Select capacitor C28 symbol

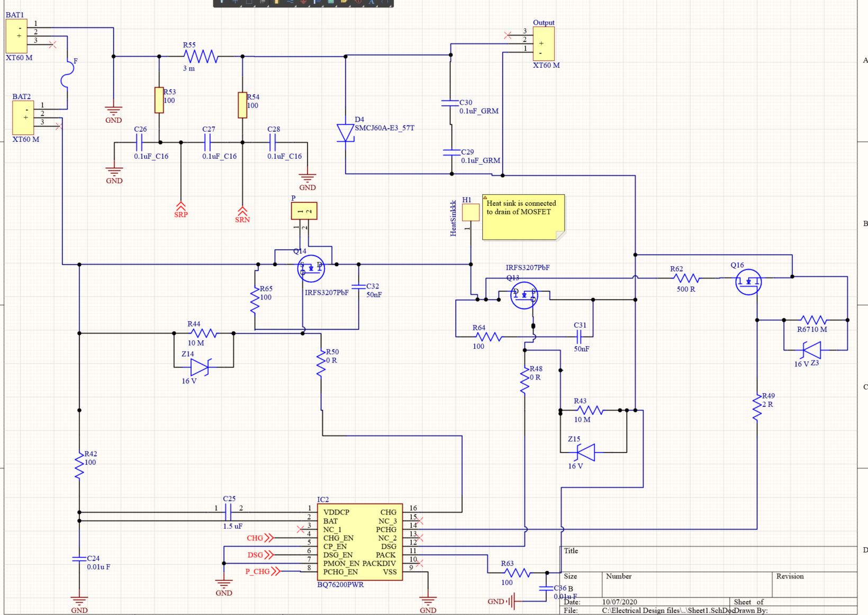tap(273, 142)
